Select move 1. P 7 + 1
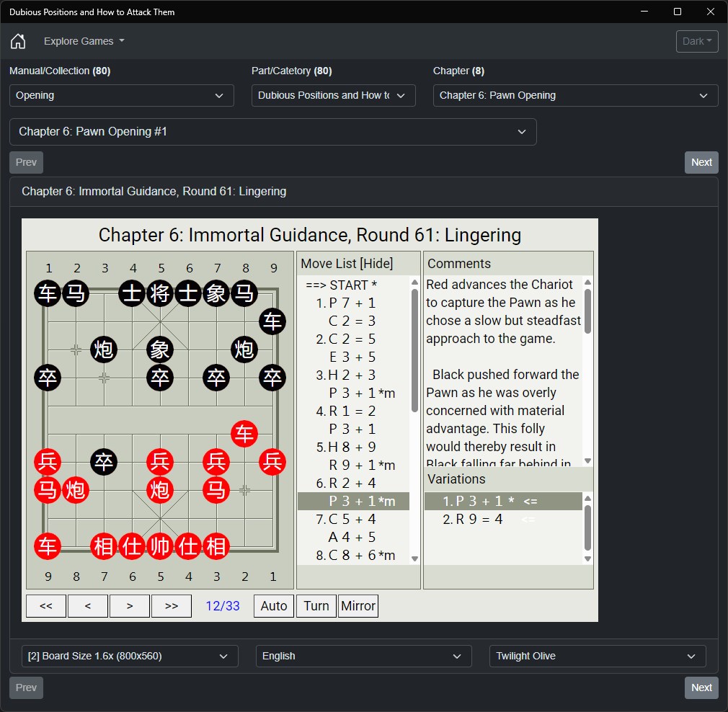The image size is (728, 712). pos(353,303)
